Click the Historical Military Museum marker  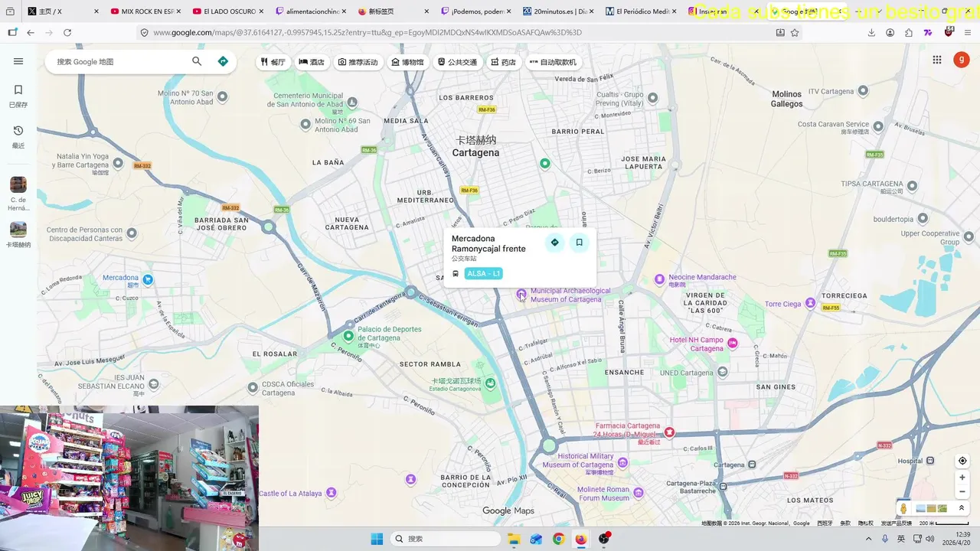tap(622, 462)
